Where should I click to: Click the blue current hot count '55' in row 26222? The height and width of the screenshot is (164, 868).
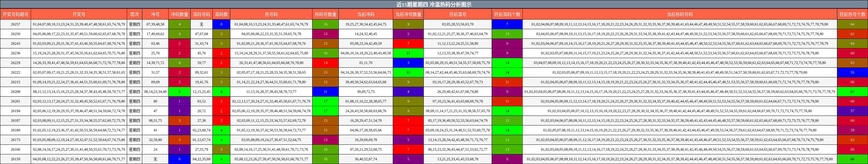pyautogui.click(x=852, y=72)
